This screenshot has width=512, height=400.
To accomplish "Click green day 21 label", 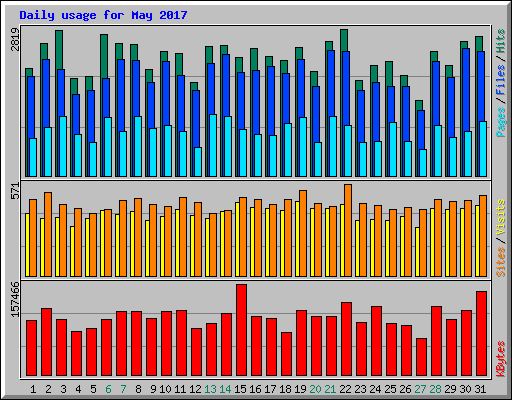I will click(330, 389).
